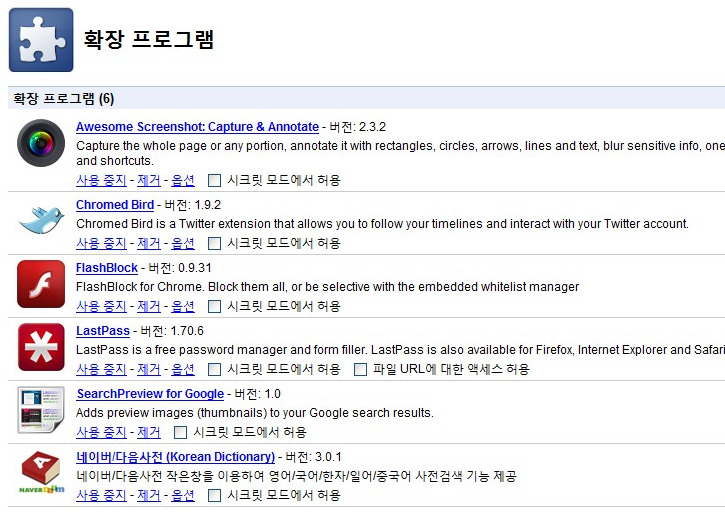725x516 pixels.
Task: Remove LastPass with 제거 link
Action: click(x=149, y=369)
